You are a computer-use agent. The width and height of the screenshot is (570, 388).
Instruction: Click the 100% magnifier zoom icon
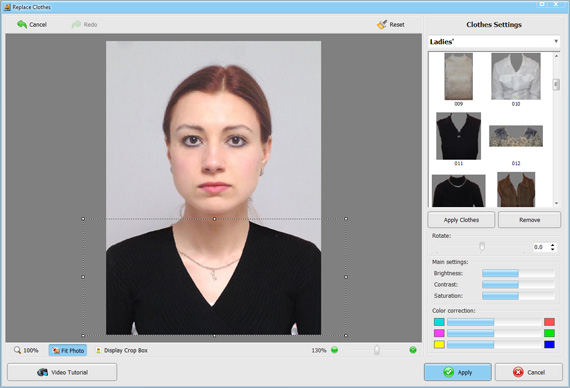click(x=17, y=350)
